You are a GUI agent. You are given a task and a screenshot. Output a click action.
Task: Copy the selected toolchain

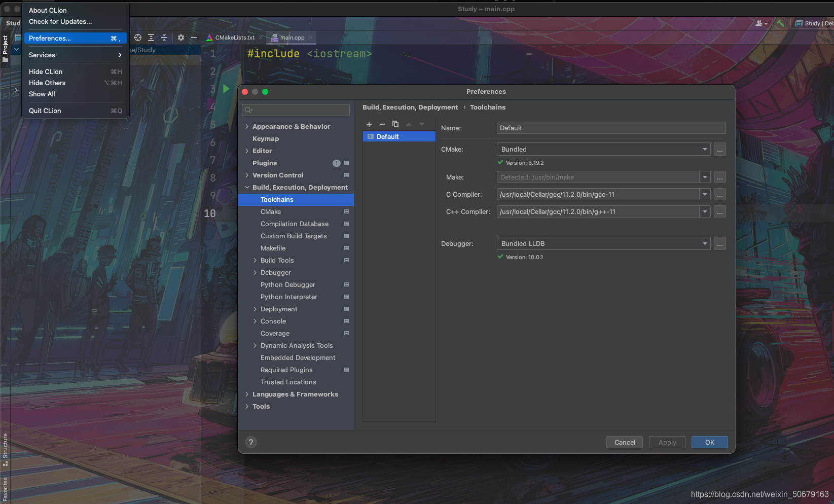pos(395,124)
